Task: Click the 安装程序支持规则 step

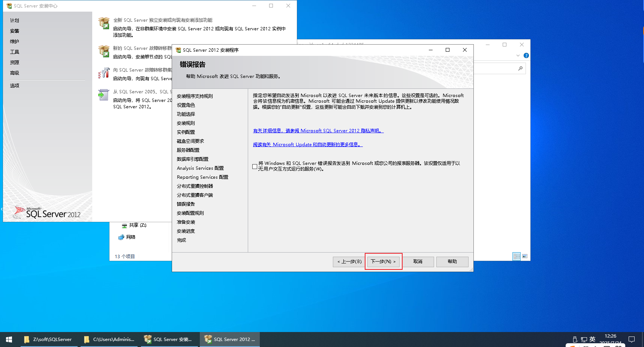Action: pos(195,96)
